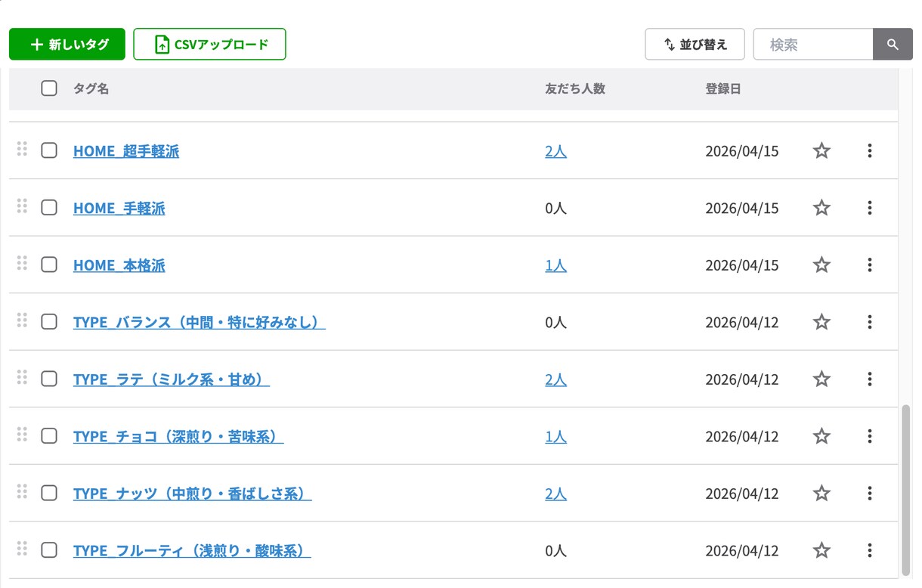The width and height of the screenshot is (922, 588).
Task: Click the 0人 count for TYPE_フルーティ
Action: (555, 551)
